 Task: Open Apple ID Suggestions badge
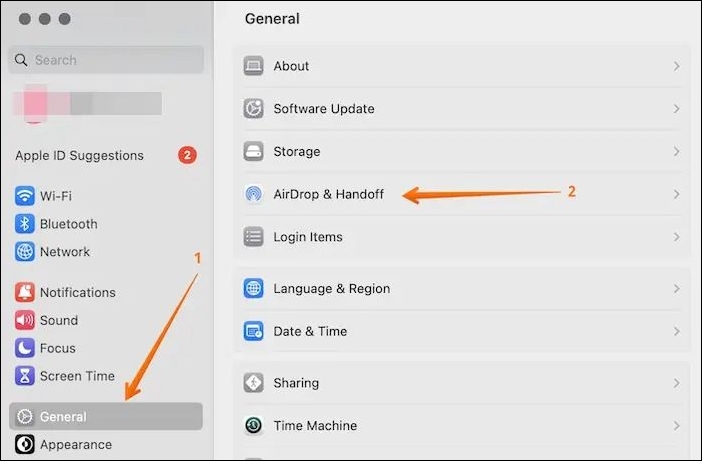point(187,155)
